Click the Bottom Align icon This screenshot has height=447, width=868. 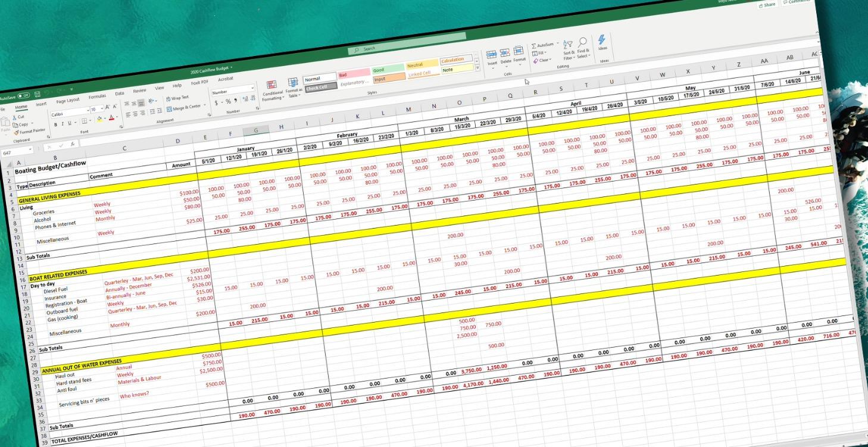[141, 104]
